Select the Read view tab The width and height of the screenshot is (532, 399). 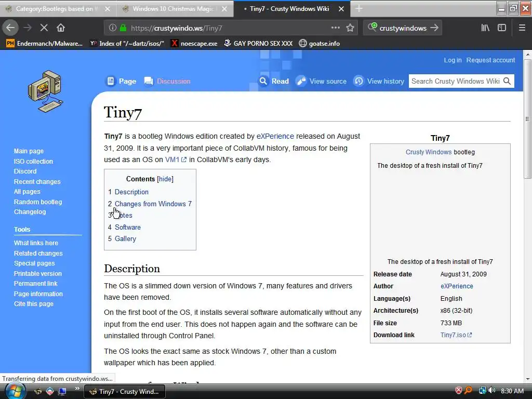[274, 81]
